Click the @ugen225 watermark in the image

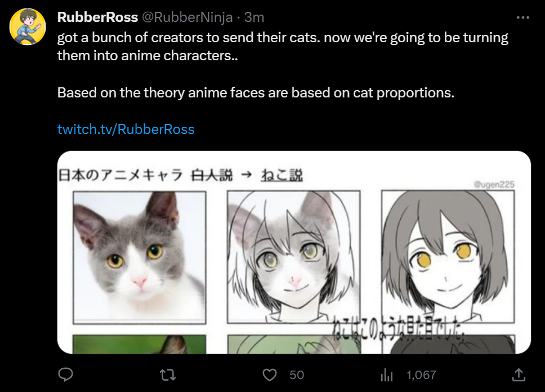[x=494, y=184]
